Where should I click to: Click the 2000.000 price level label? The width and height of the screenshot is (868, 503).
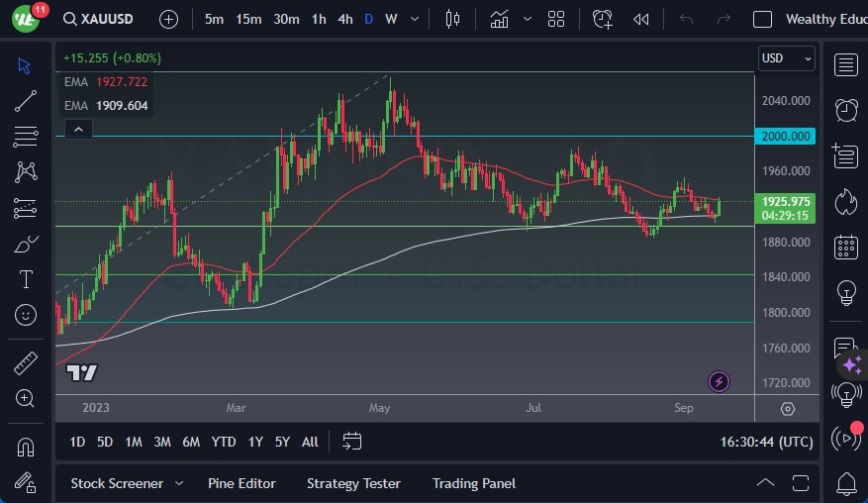(786, 137)
